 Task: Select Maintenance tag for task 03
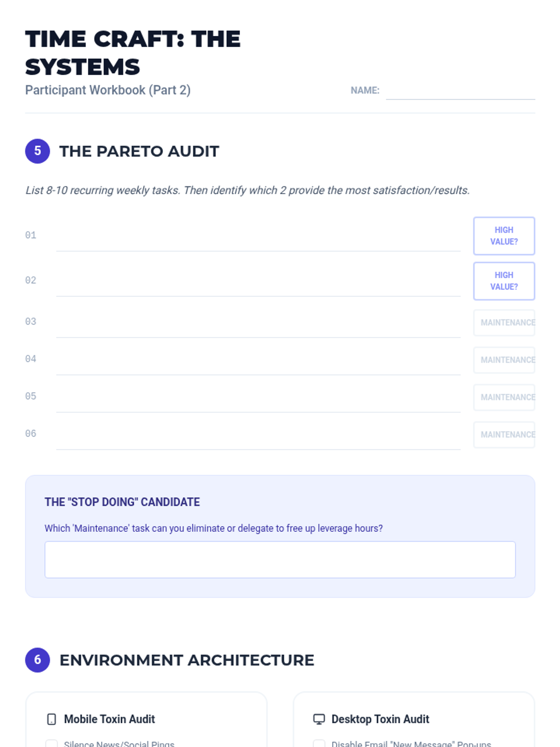pyautogui.click(x=504, y=323)
